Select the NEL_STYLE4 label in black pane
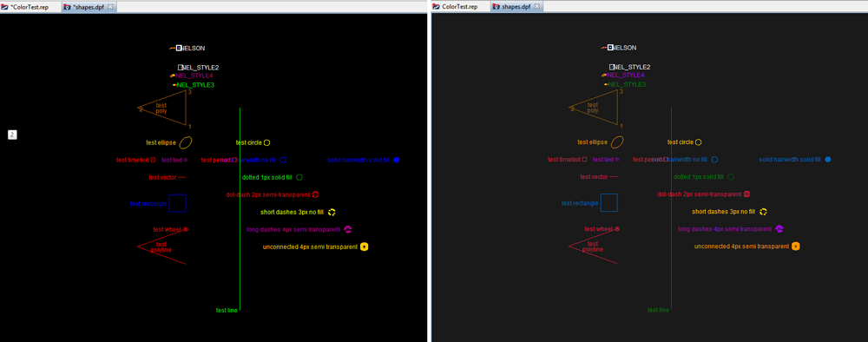This screenshot has height=342, width=868. click(194, 76)
